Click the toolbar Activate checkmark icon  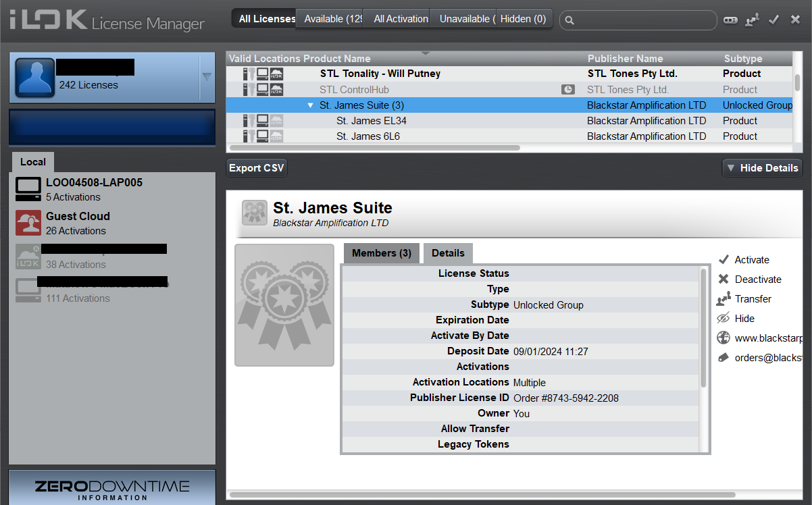click(x=774, y=20)
